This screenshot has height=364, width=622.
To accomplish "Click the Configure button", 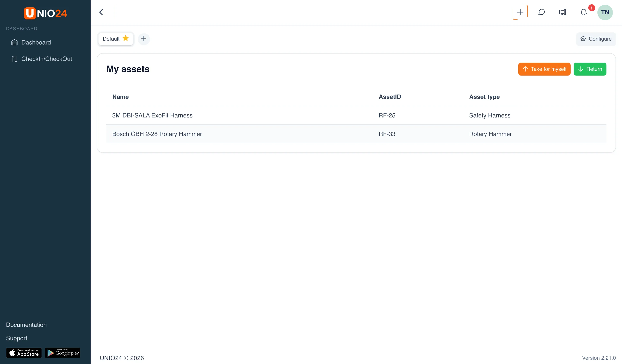I will 596,39.
